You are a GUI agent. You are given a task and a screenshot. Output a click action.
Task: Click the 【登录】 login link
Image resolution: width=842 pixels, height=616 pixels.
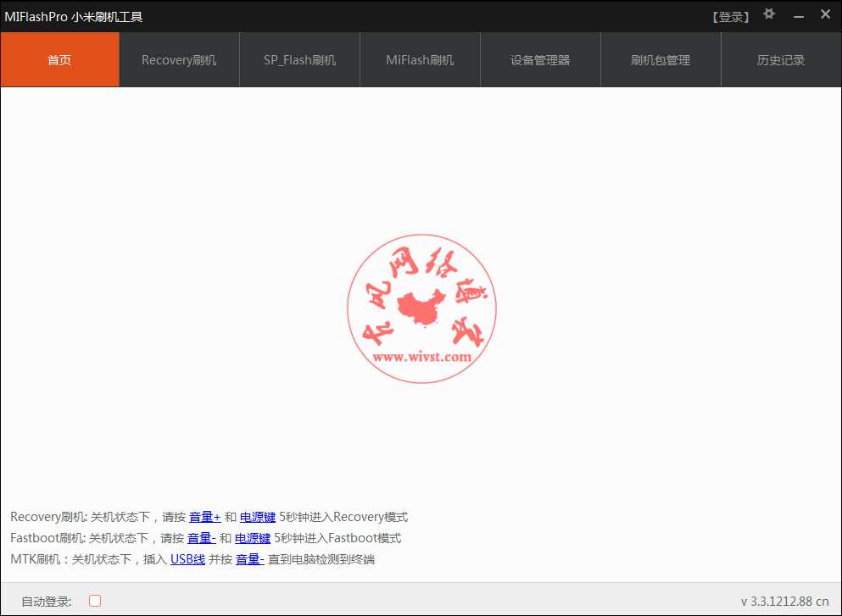(x=730, y=17)
